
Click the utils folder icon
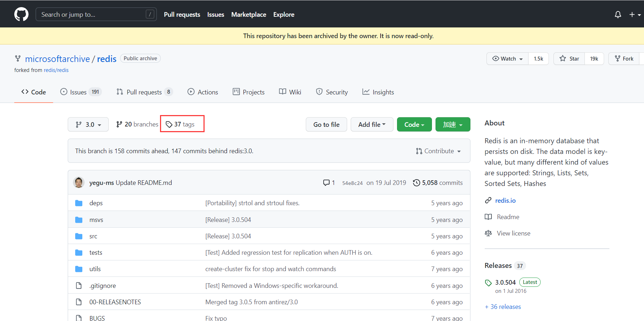click(79, 269)
